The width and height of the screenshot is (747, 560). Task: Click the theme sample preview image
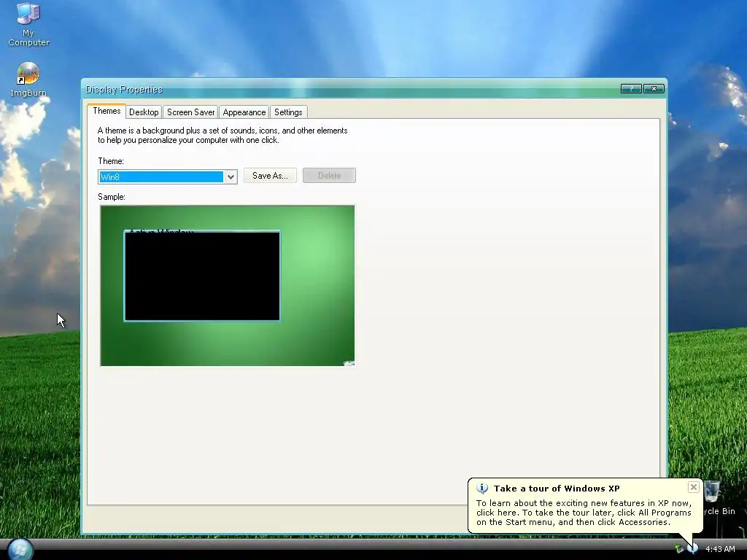pos(228,286)
